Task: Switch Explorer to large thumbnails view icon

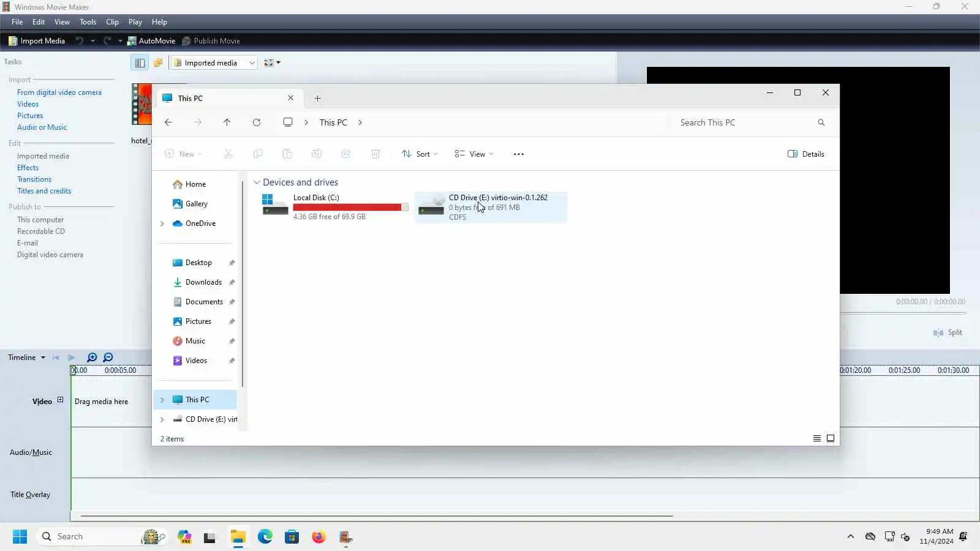Action: point(831,438)
